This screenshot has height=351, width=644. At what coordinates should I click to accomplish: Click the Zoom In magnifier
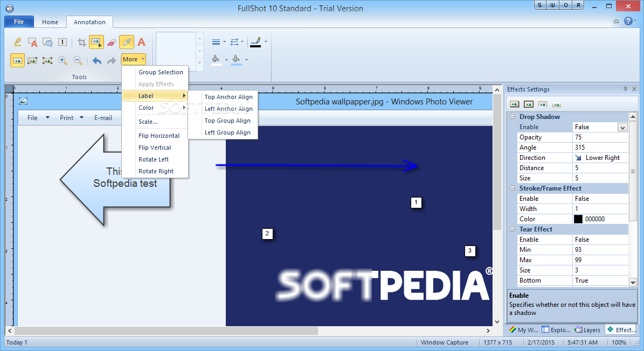(63, 60)
